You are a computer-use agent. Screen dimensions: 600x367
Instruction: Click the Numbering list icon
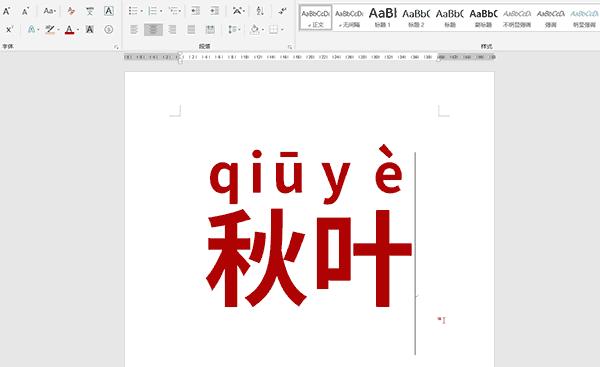pos(153,11)
